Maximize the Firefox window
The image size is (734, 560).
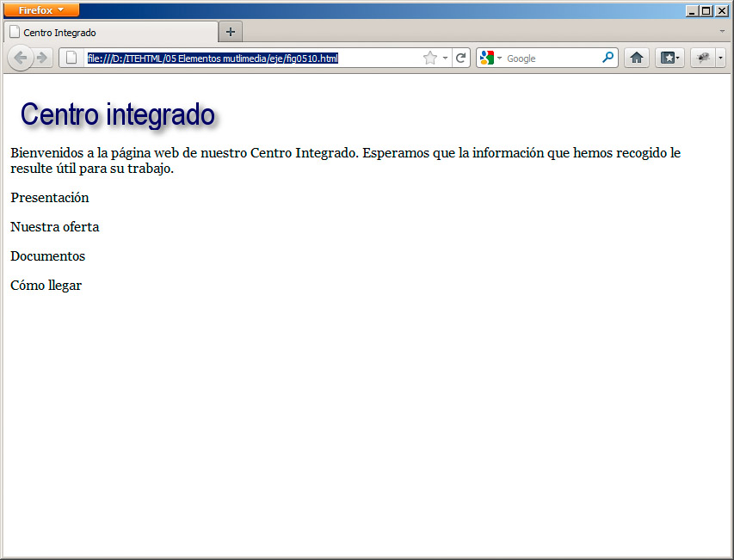click(x=706, y=11)
